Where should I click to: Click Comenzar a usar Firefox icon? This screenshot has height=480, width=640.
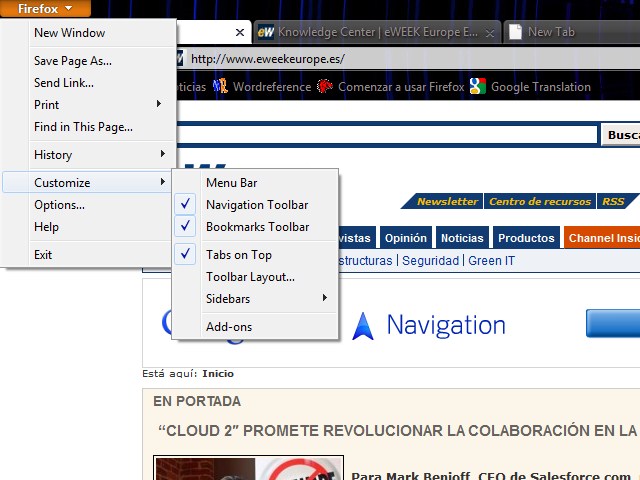click(325, 86)
